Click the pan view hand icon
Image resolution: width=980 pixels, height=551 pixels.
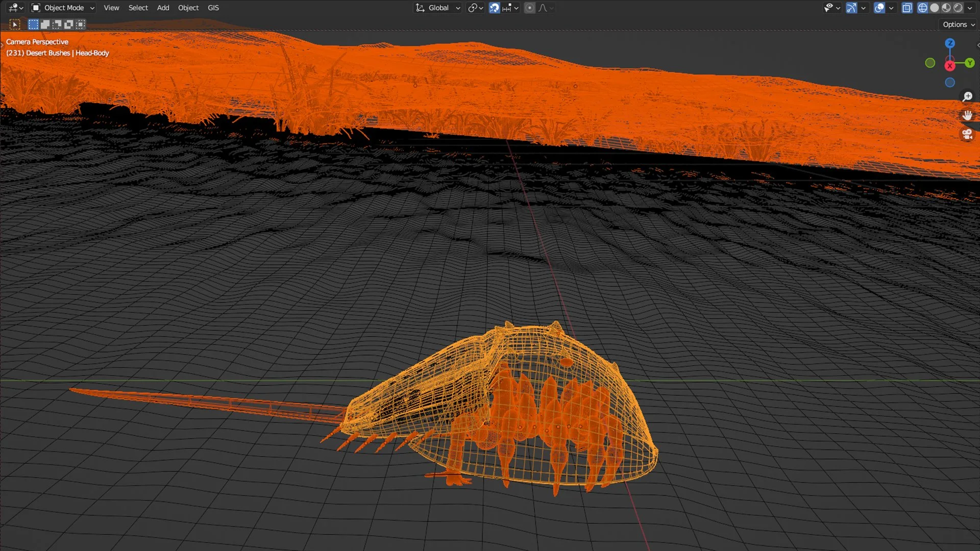967,115
